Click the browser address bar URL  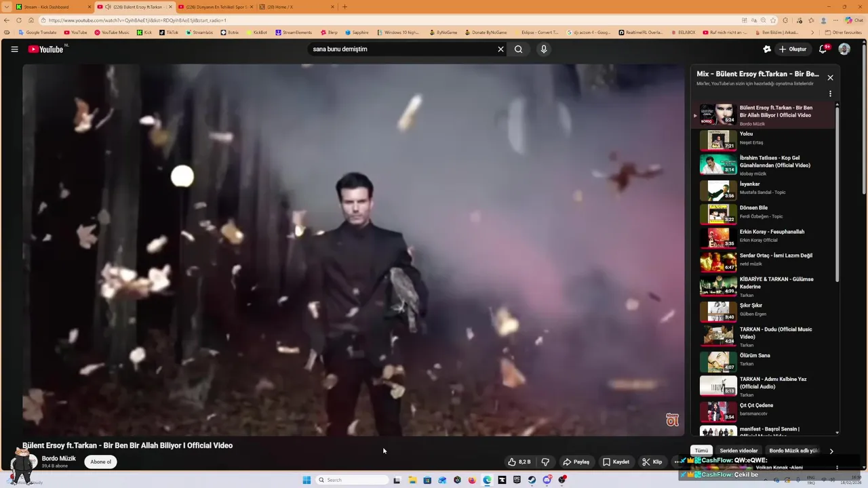click(137, 20)
